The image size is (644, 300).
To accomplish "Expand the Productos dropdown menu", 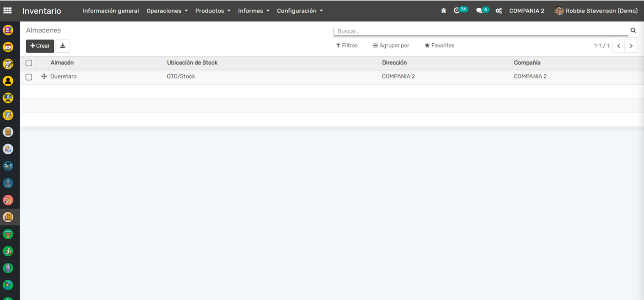I will [213, 11].
